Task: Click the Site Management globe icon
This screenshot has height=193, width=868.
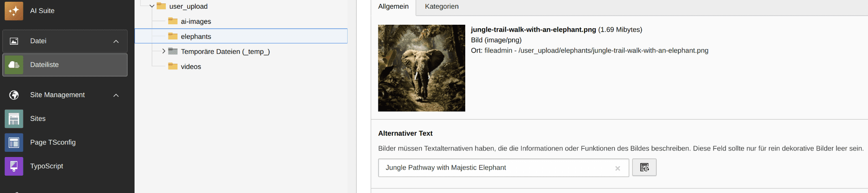Action: [x=14, y=95]
